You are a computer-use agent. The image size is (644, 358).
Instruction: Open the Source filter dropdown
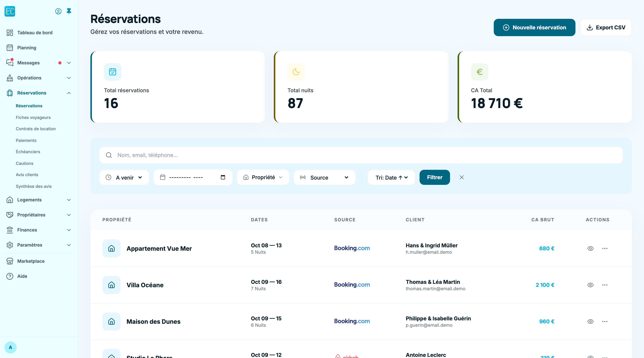click(324, 177)
